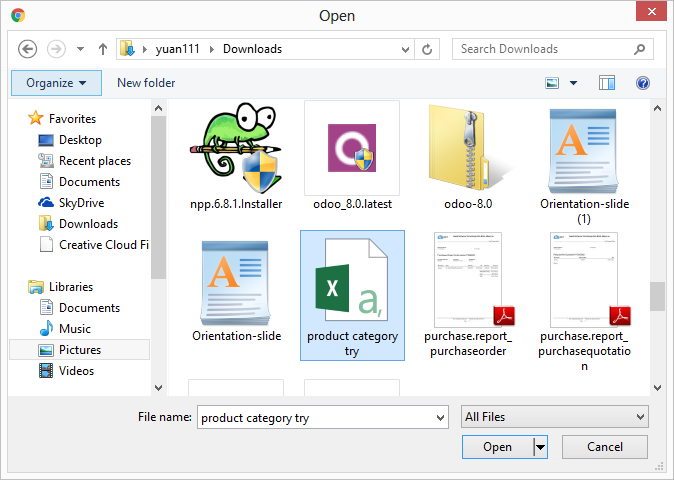Toggle the preview pane

pyautogui.click(x=607, y=83)
